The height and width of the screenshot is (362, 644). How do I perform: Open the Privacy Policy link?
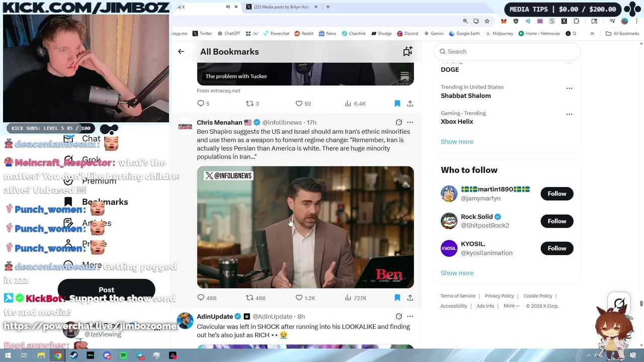point(499,296)
